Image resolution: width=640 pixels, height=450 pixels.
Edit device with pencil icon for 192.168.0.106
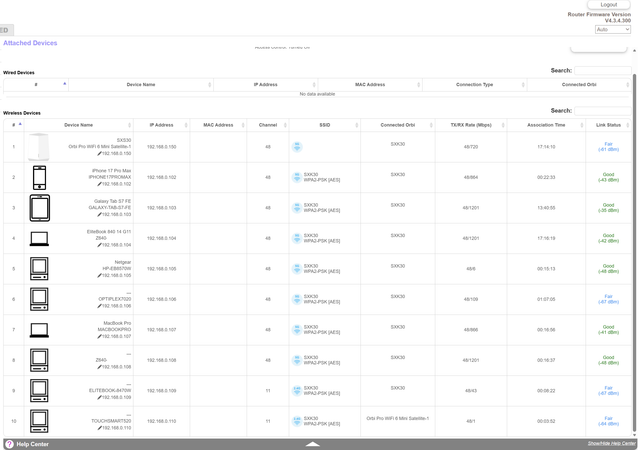[99, 306]
